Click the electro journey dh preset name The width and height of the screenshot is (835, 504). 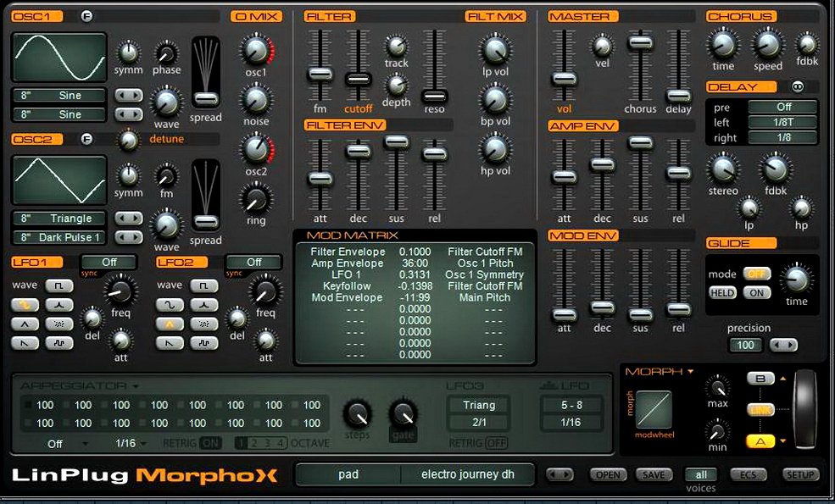coord(468,474)
